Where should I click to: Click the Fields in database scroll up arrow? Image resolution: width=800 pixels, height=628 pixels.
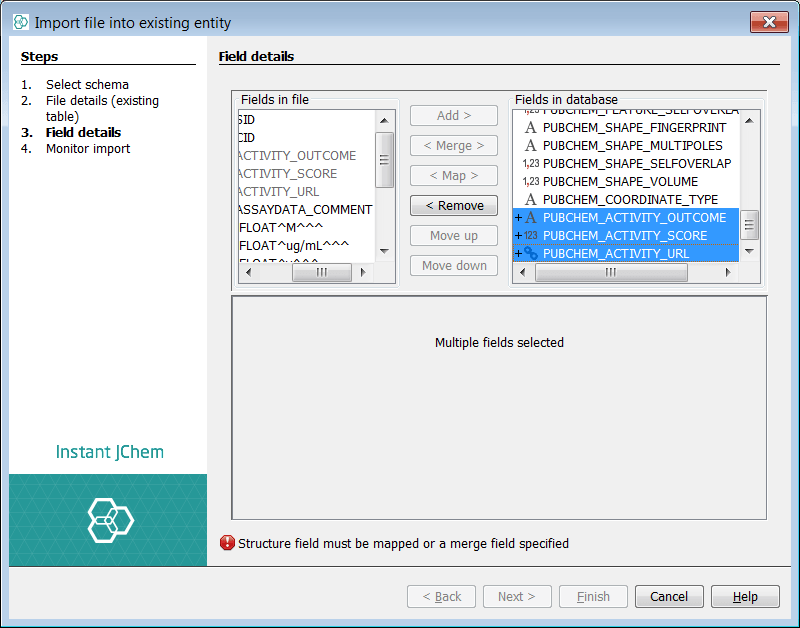(x=749, y=120)
